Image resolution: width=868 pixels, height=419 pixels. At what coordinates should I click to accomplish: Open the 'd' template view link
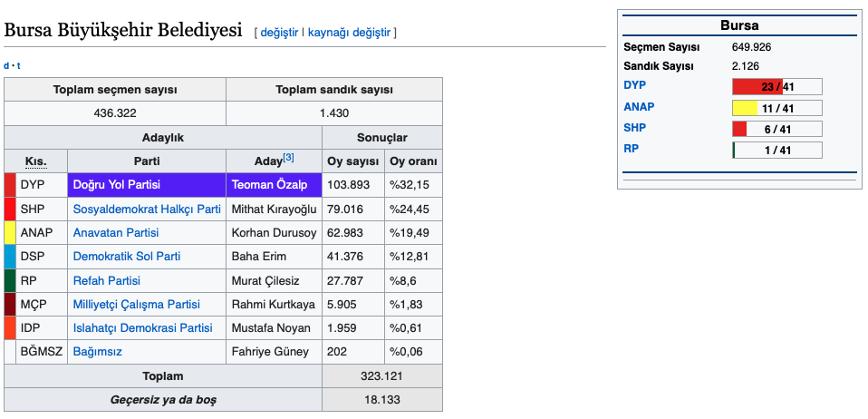coord(6,65)
